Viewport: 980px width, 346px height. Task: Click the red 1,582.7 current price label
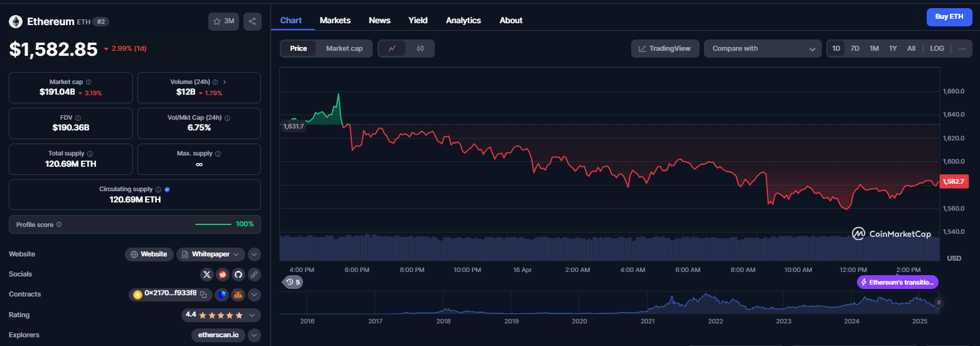(x=952, y=181)
